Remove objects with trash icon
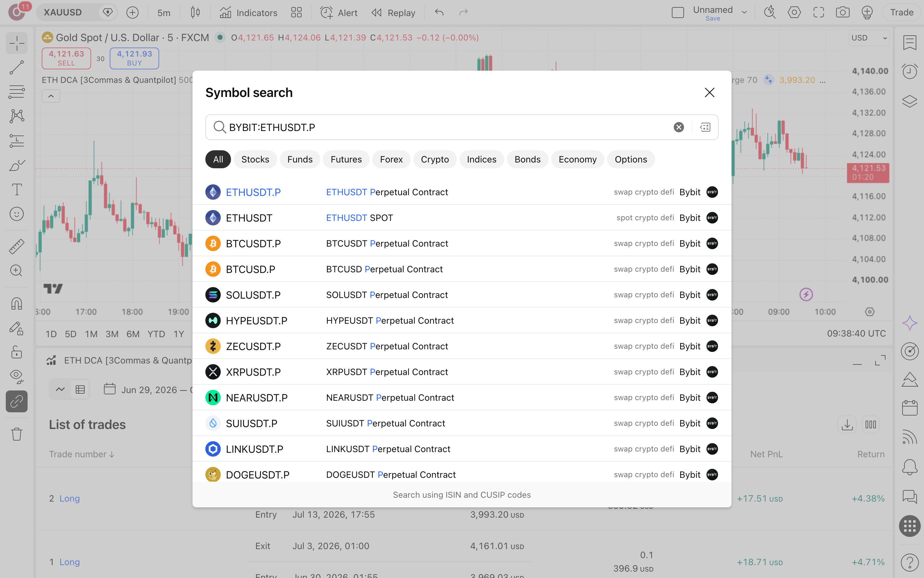 pyautogui.click(x=17, y=434)
